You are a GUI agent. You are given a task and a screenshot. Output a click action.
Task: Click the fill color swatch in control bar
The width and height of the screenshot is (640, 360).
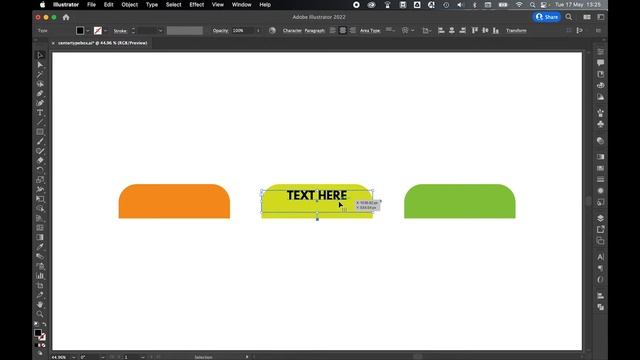click(x=80, y=31)
